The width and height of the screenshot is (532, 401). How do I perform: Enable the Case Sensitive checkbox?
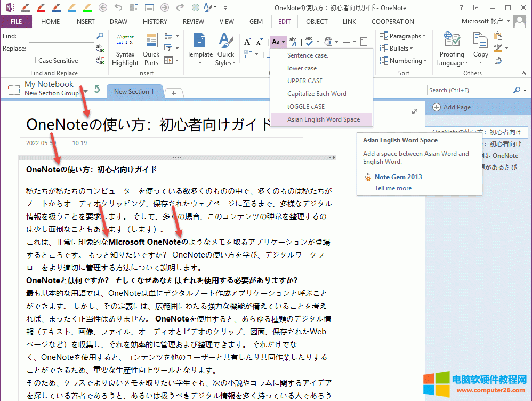33,61
